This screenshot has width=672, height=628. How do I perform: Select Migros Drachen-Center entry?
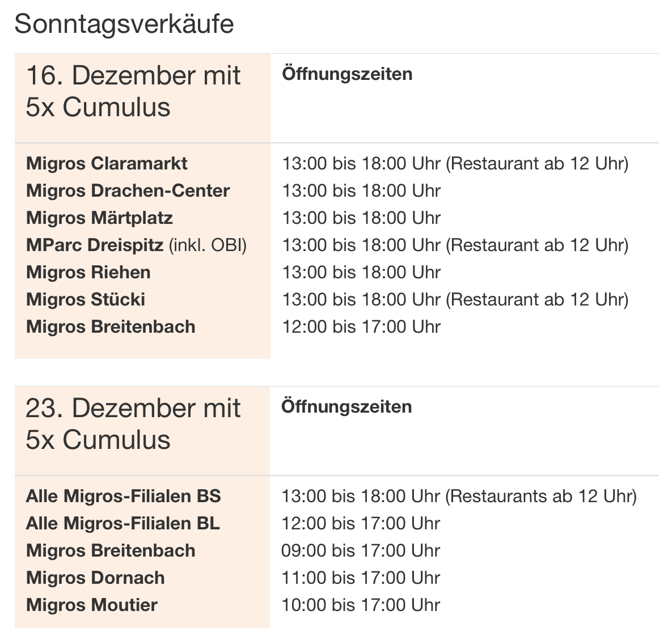point(128,190)
